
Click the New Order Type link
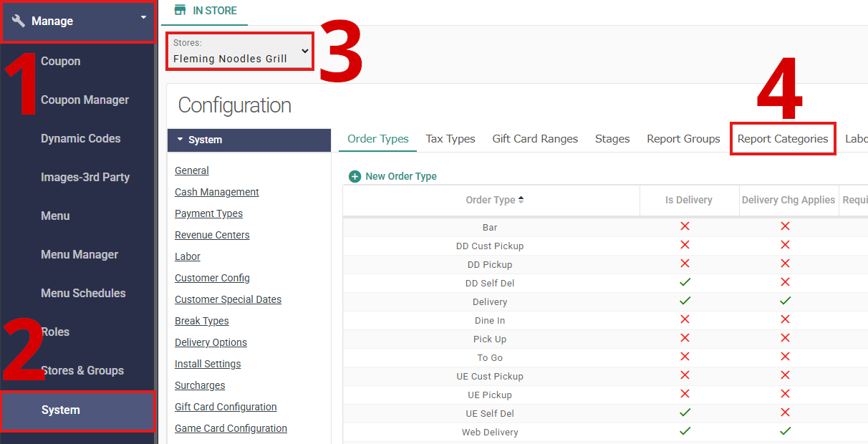(401, 176)
